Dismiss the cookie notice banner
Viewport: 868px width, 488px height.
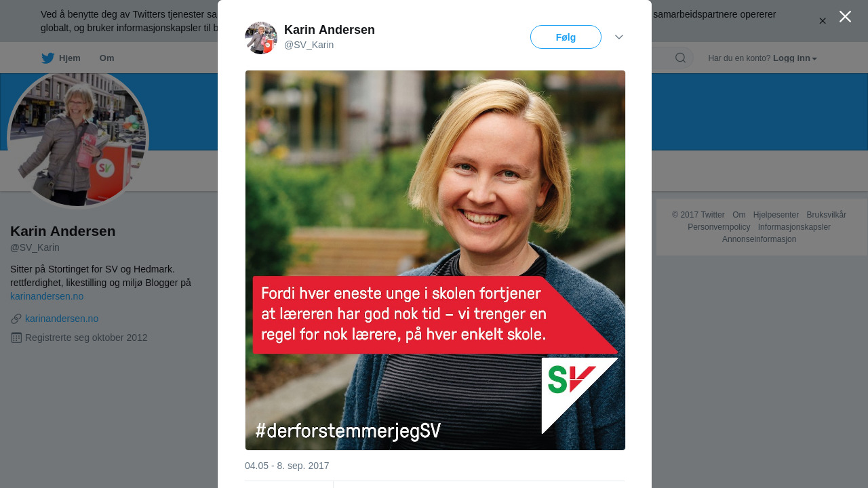823,21
